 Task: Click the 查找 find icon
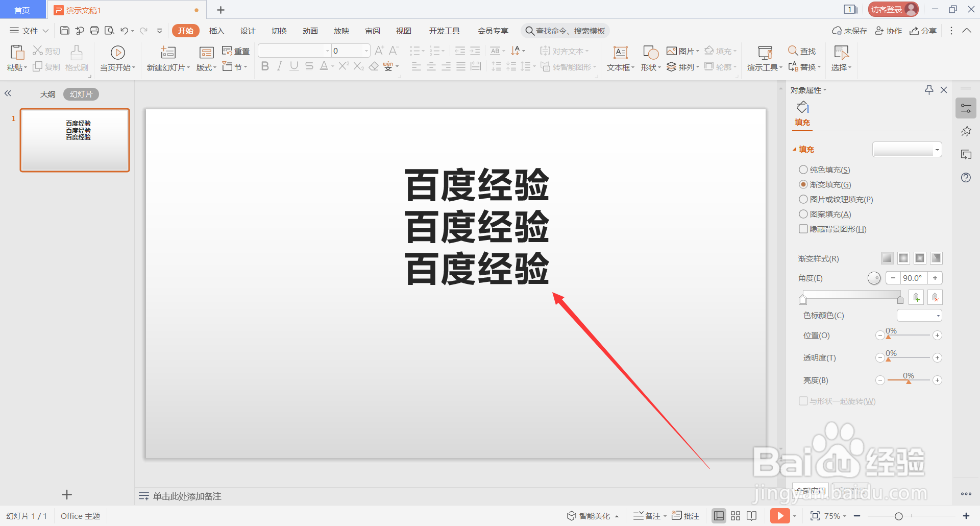[x=801, y=51]
